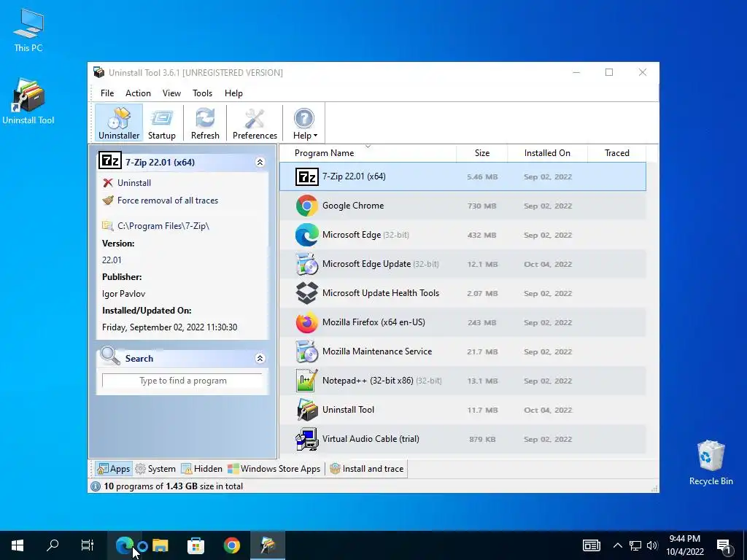Click the Google Chrome program name
747x560 pixels.
(x=353, y=206)
